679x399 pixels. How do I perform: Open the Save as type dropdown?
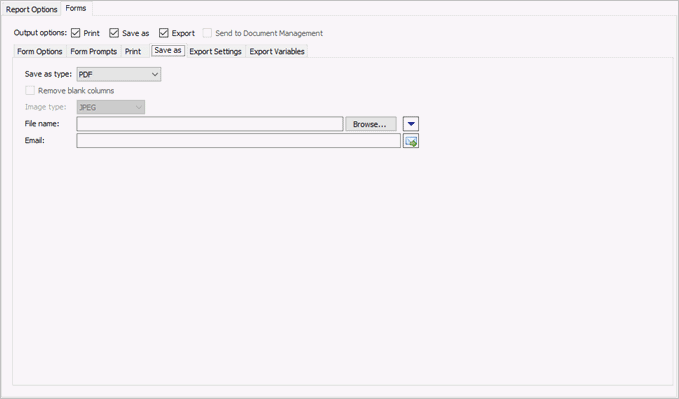[x=119, y=74]
